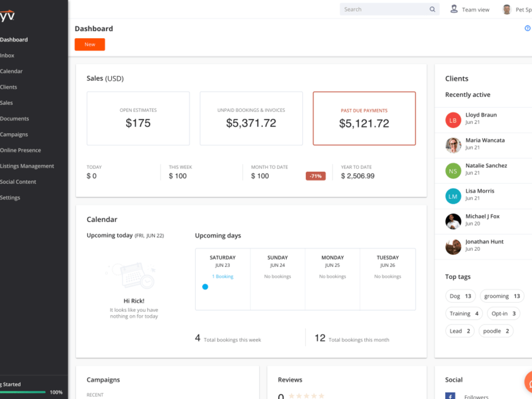Open Campaigns in the sidebar
The image size is (532, 399).
tap(14, 135)
